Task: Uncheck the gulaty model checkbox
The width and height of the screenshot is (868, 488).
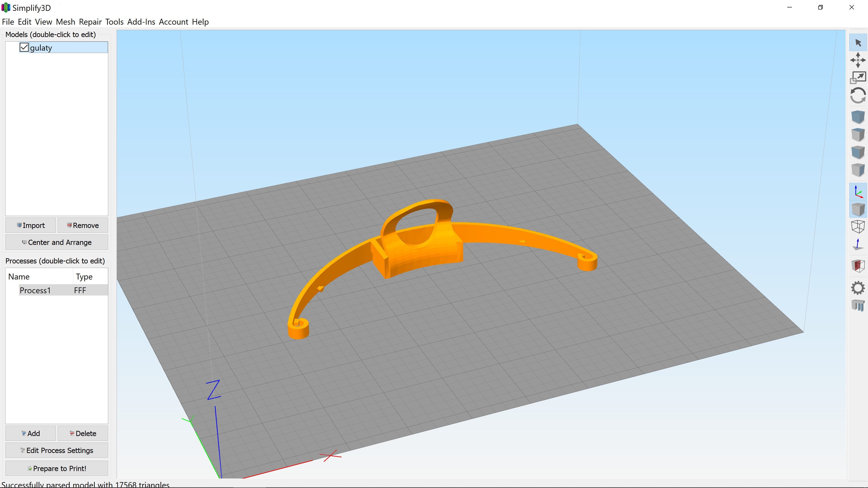Action: tap(24, 47)
